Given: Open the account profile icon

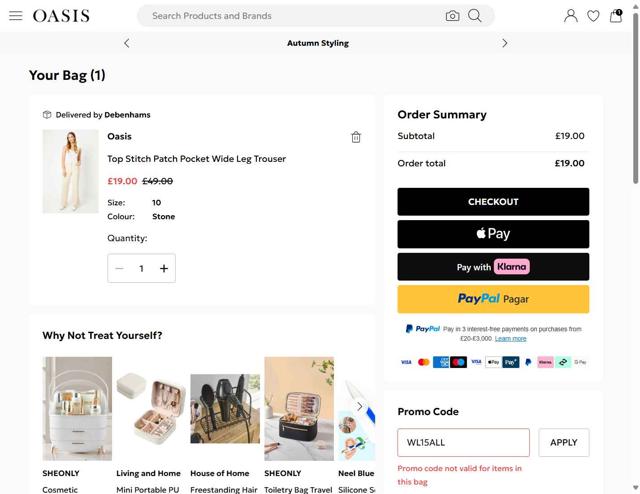Looking at the screenshot, I should (570, 16).
